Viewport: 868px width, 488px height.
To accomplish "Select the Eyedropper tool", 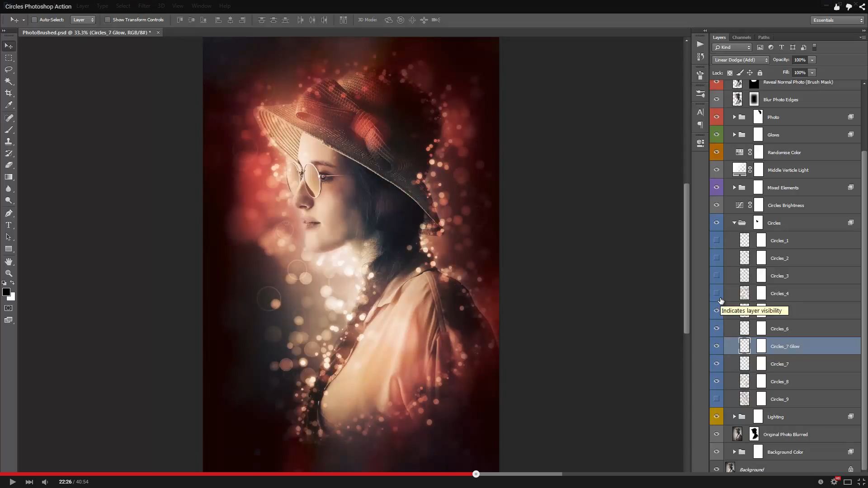I will click(x=9, y=105).
